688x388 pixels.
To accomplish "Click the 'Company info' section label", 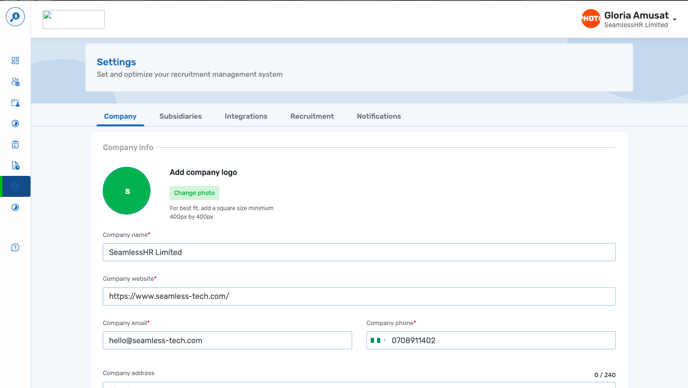I will click(128, 147).
